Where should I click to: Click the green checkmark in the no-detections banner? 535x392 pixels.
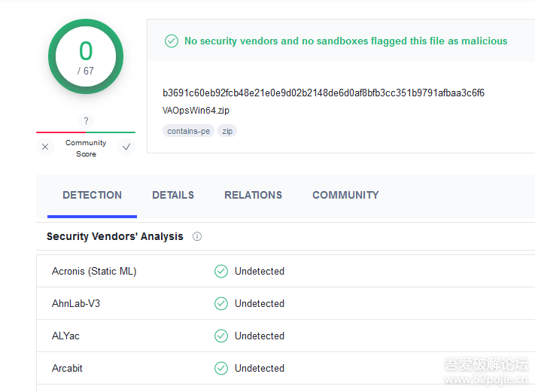pyautogui.click(x=172, y=41)
